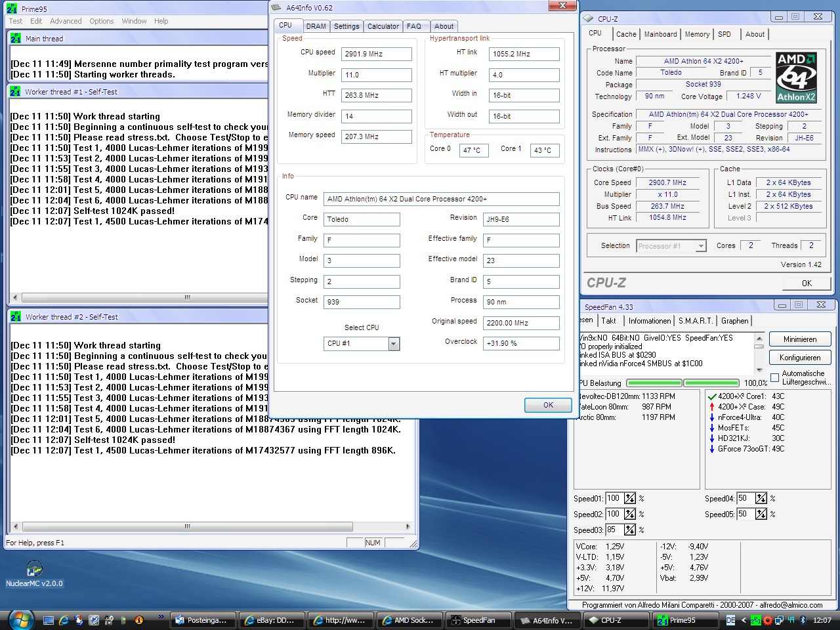Switch to Posteinga... taskbar button
Image resolution: width=840 pixels, height=630 pixels.
point(203,620)
